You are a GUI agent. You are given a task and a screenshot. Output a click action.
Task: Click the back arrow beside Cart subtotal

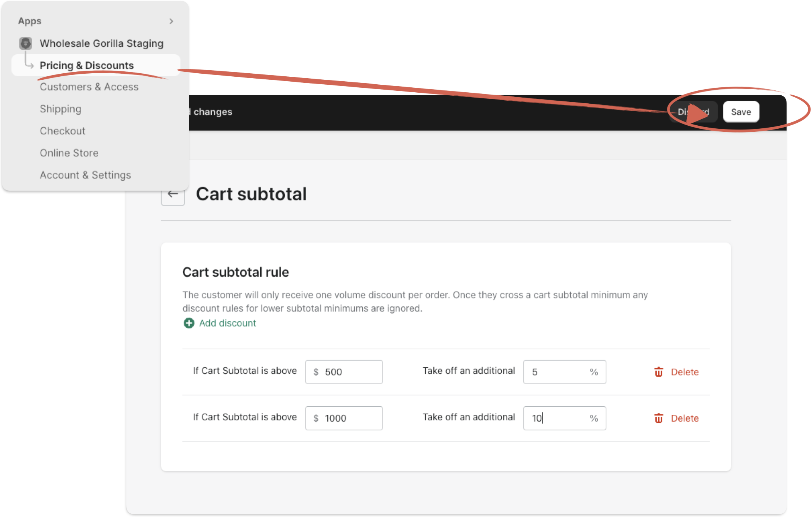click(x=173, y=194)
